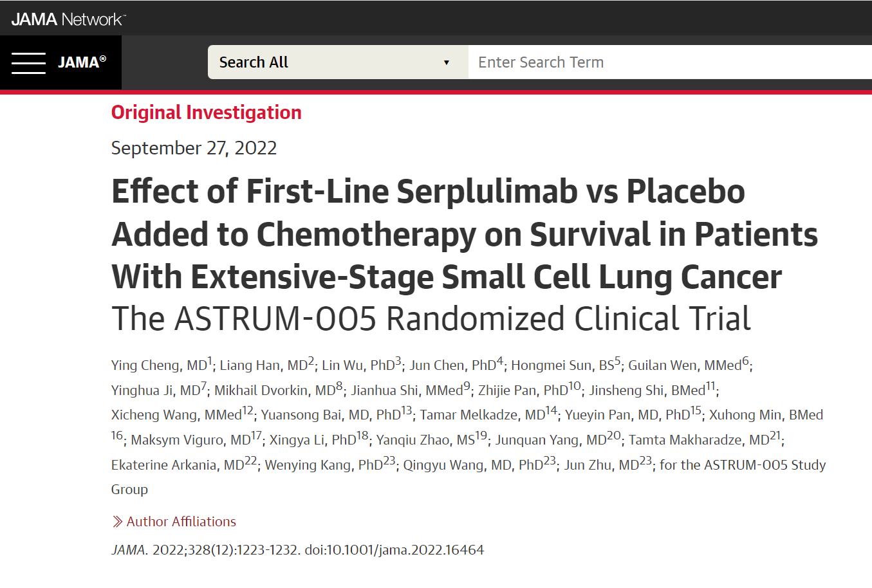Image resolution: width=872 pixels, height=588 pixels.
Task: Select author Tamar Melkadze, MD
Action: pyautogui.click(x=482, y=415)
